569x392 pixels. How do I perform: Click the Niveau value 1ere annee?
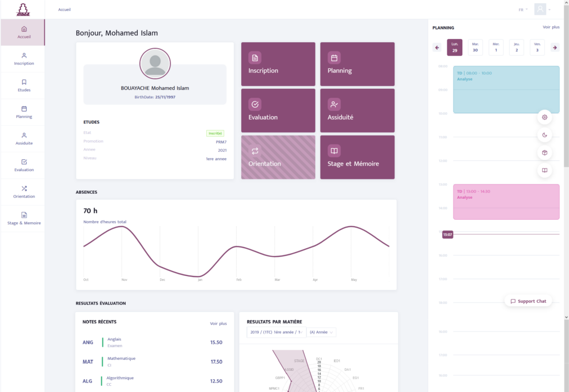[216, 159]
